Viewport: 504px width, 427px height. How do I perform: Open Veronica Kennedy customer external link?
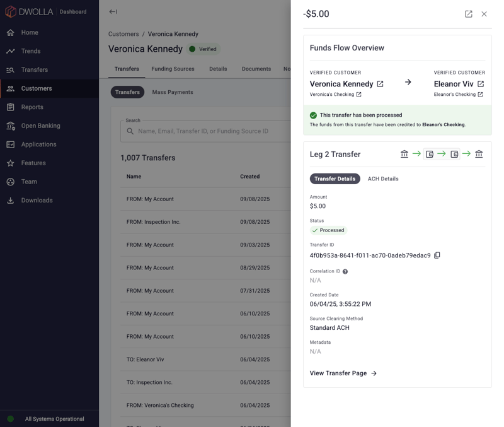tap(380, 84)
